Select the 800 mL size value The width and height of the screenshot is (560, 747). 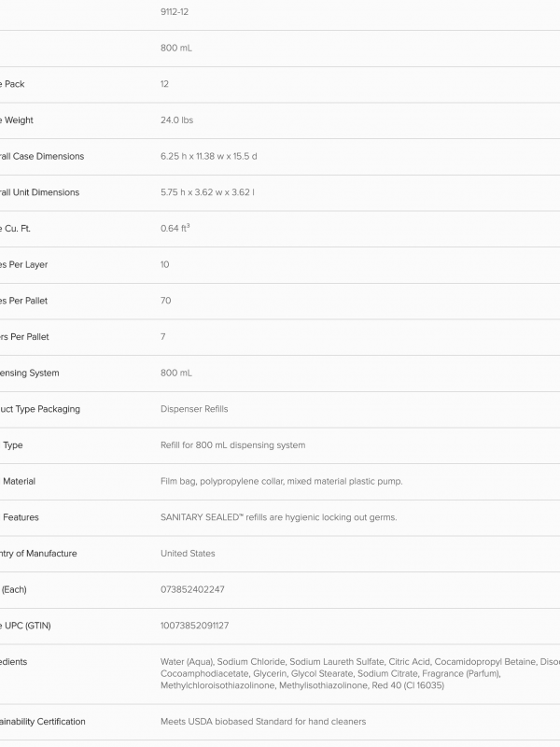[176, 48]
